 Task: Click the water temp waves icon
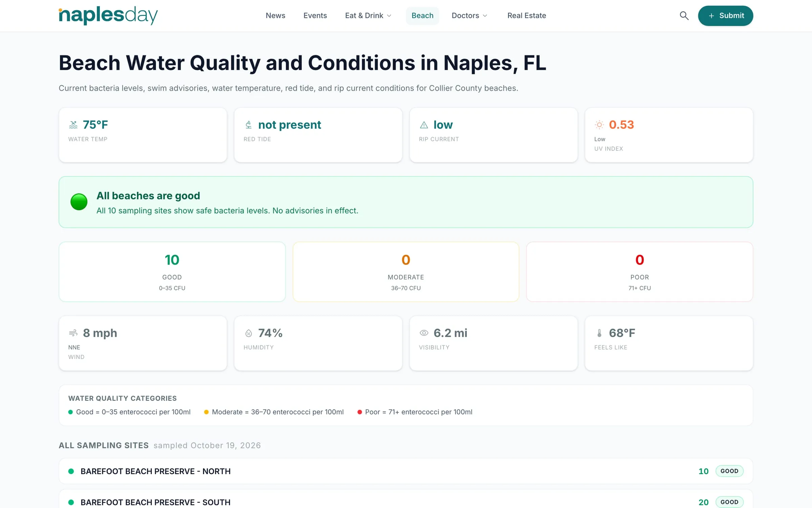point(73,125)
